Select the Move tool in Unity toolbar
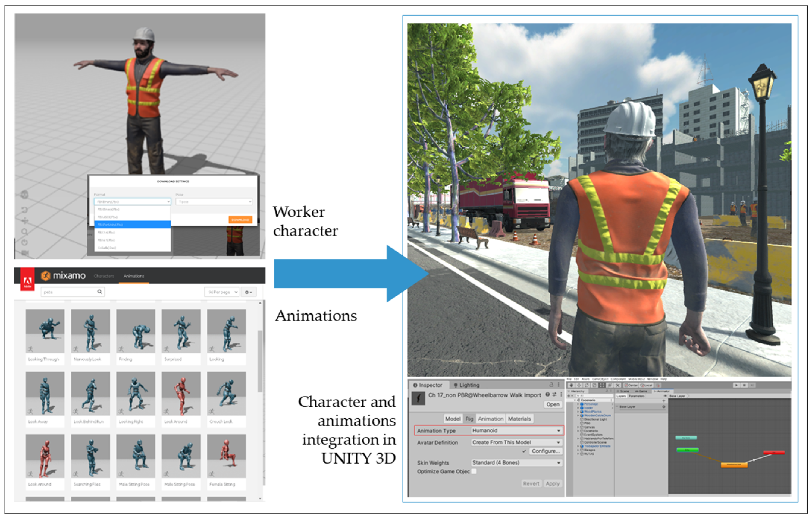This screenshot has height=519, width=812. (x=579, y=385)
